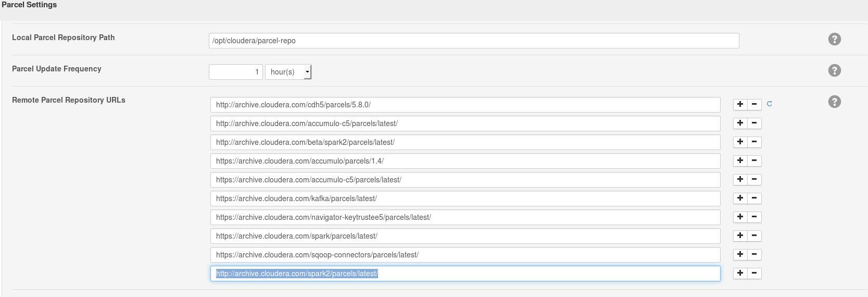Remove the accumulo-c5 http URL row

(754, 123)
